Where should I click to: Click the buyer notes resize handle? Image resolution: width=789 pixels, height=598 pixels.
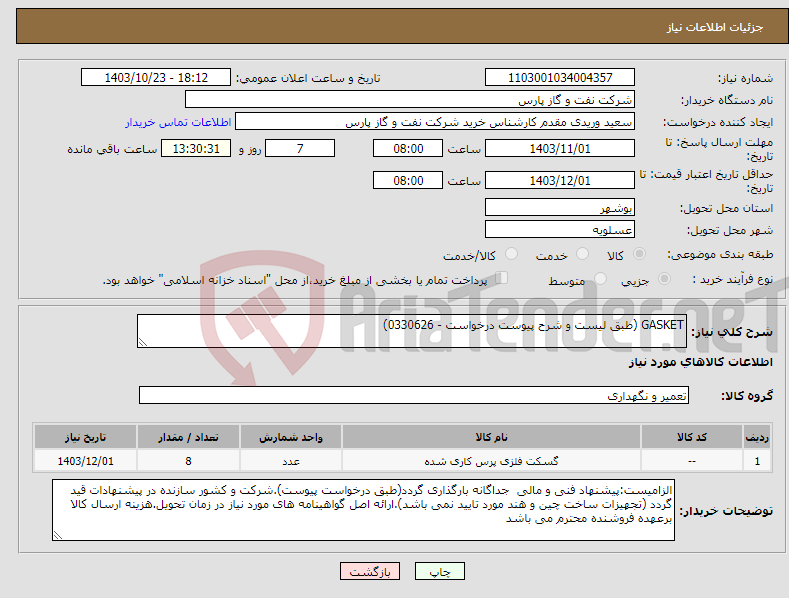58,536
